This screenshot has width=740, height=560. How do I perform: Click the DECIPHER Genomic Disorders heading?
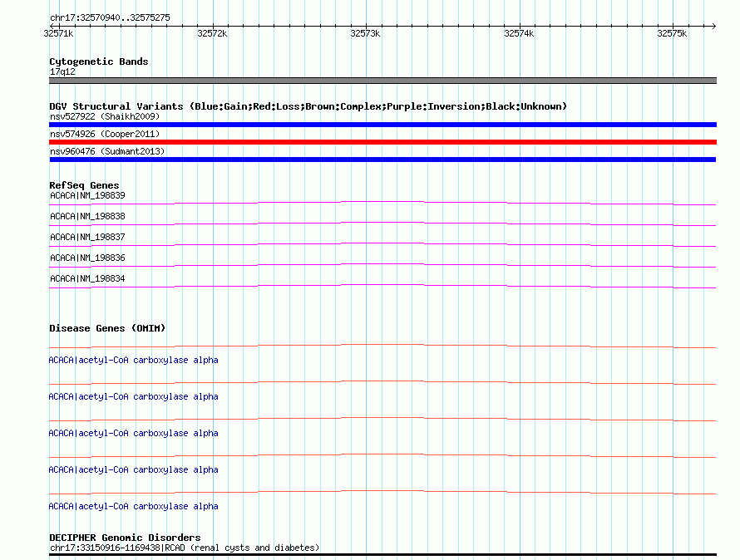125,538
